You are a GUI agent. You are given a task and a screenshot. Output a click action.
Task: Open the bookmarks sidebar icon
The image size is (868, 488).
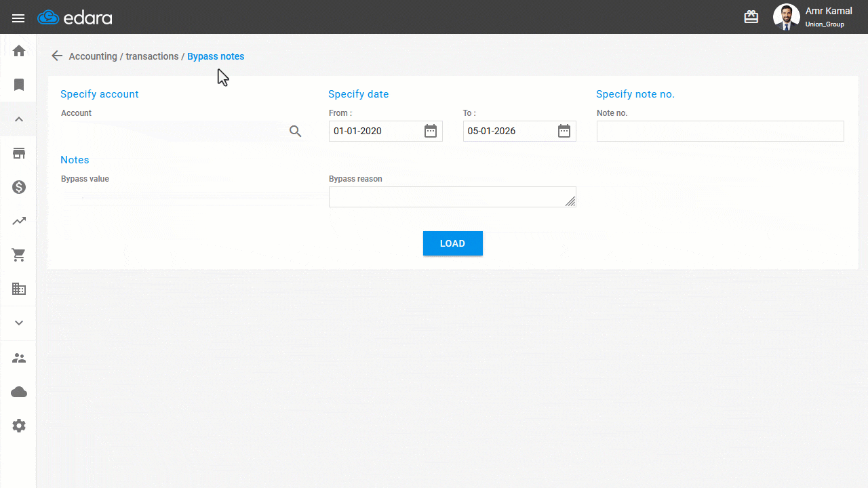19,85
